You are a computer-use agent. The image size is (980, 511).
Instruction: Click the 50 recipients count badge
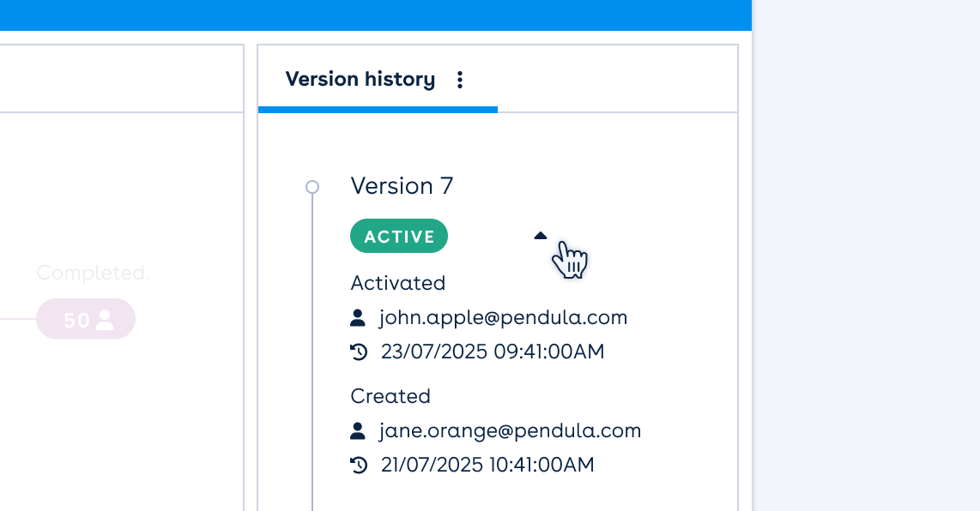click(86, 320)
